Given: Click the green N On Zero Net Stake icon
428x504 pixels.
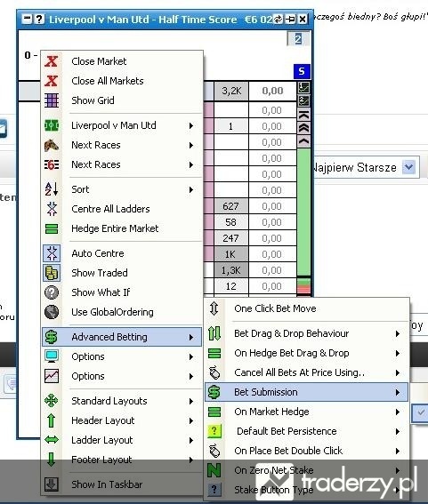Looking at the screenshot, I should pos(214,470).
